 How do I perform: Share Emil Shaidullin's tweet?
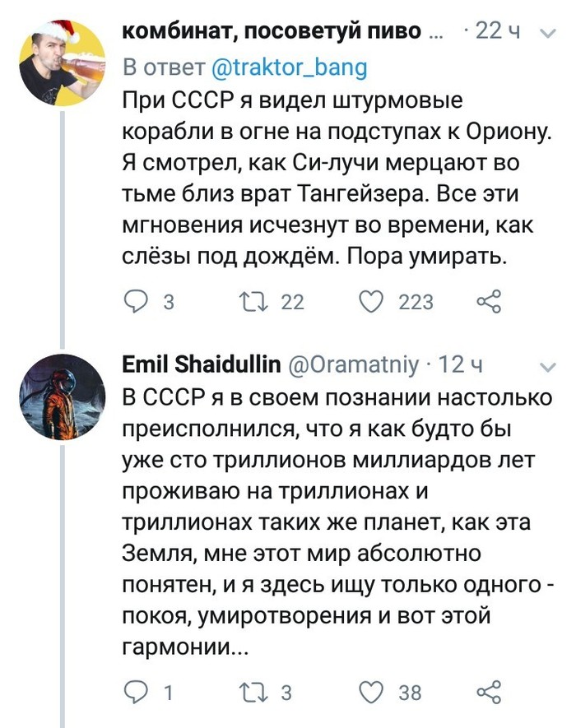pos(489,692)
